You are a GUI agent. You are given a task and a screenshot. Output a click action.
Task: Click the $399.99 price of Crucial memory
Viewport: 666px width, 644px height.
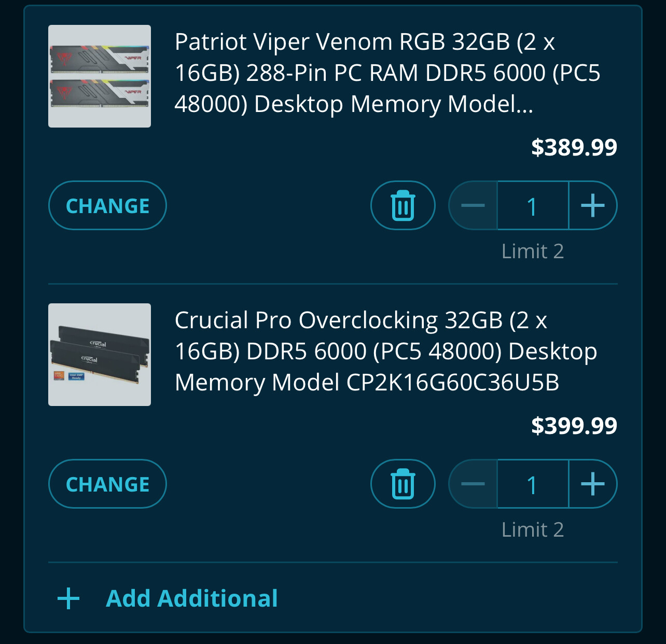coord(574,426)
